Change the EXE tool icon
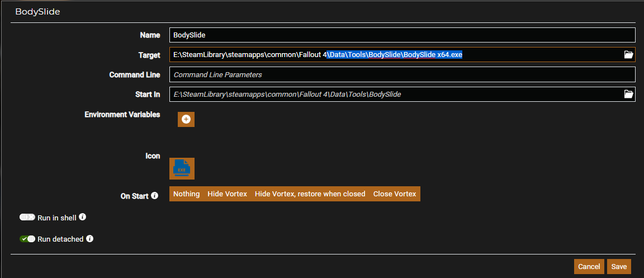 pos(182,168)
